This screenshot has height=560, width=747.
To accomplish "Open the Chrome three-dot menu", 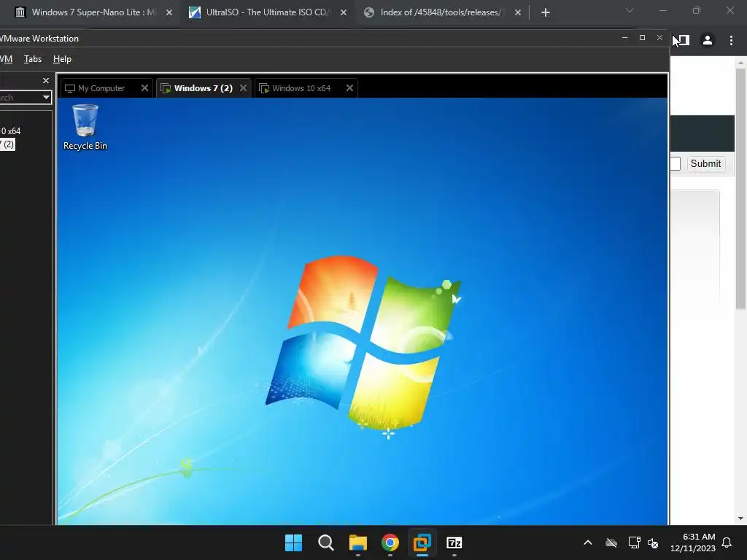I will pos(731,41).
